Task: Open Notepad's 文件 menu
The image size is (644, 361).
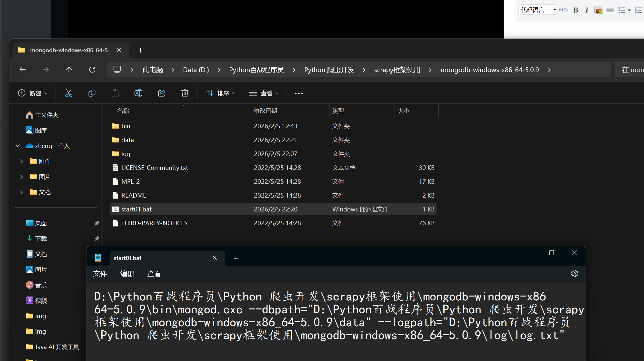Action: pos(100,274)
